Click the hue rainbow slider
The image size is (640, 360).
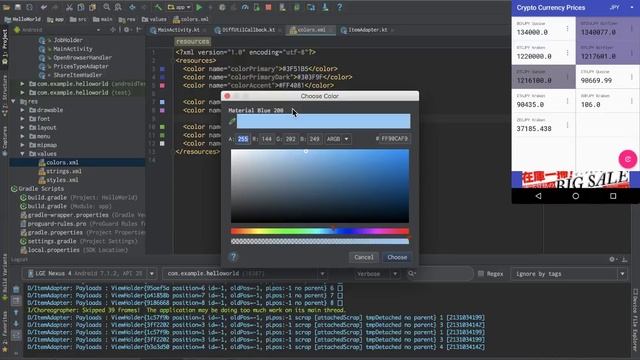pyautogui.click(x=320, y=231)
